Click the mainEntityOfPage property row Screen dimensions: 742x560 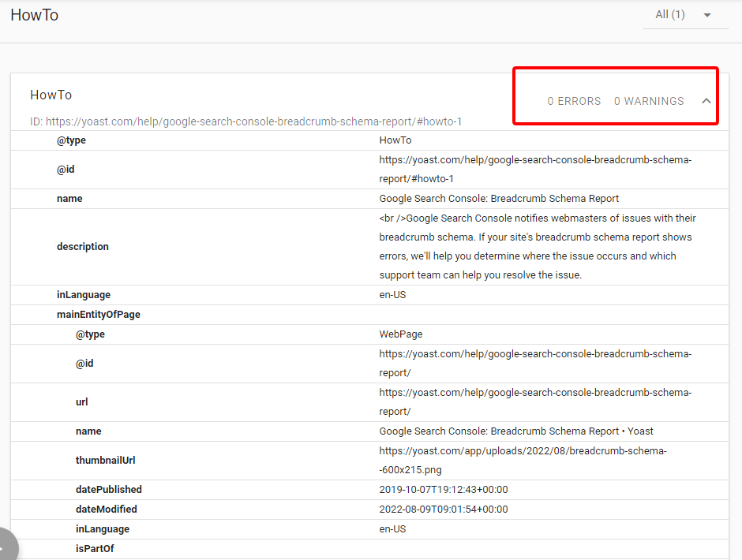(x=369, y=315)
